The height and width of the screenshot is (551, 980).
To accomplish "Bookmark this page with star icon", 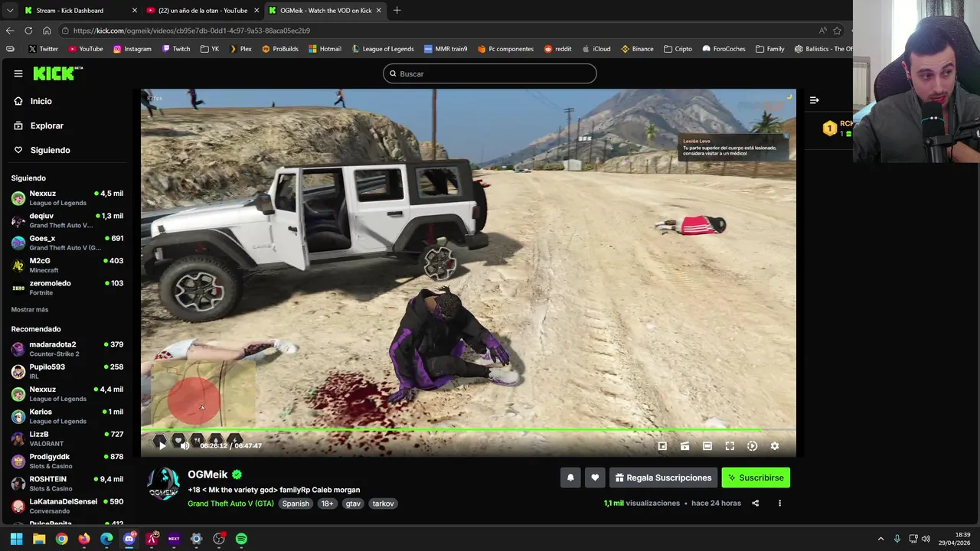I will pyautogui.click(x=837, y=31).
